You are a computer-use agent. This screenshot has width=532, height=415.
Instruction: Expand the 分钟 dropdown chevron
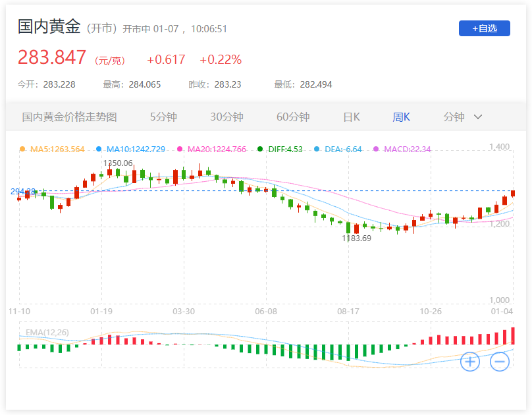coord(478,117)
